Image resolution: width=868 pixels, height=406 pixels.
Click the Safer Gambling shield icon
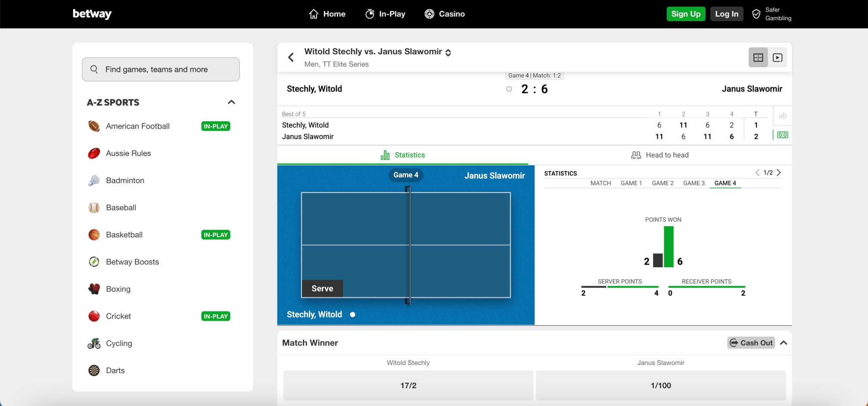pos(756,14)
